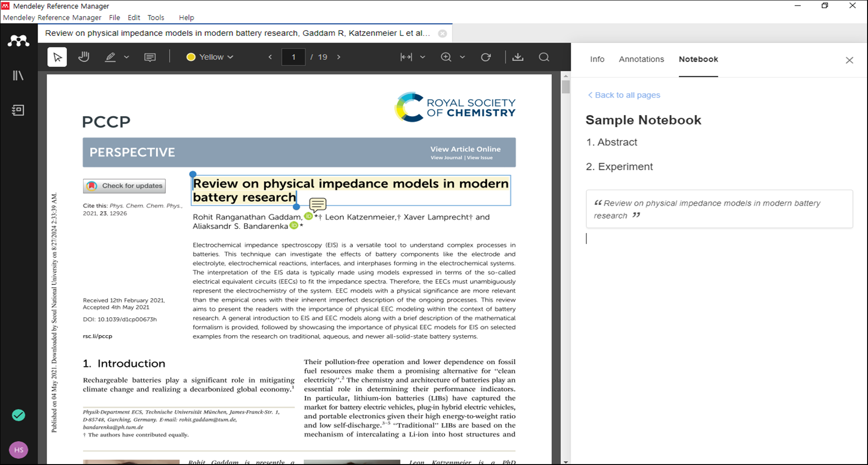Expand fit width options arrow

click(422, 57)
